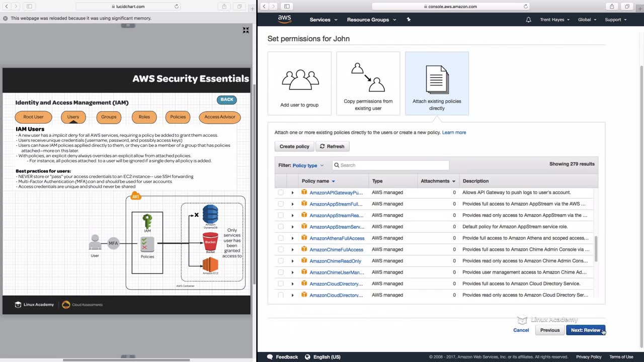Sort by the Attachments column
This screenshot has height=362, width=644.
[x=438, y=181]
